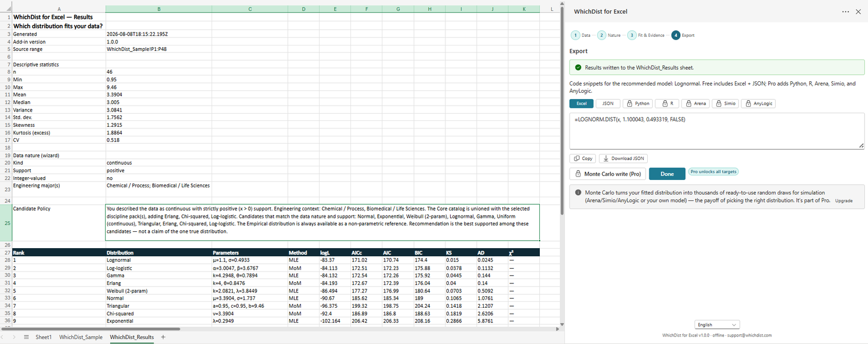Select the Gamma distribution cell
Viewport: 868px width, 344px height.
[x=159, y=275]
